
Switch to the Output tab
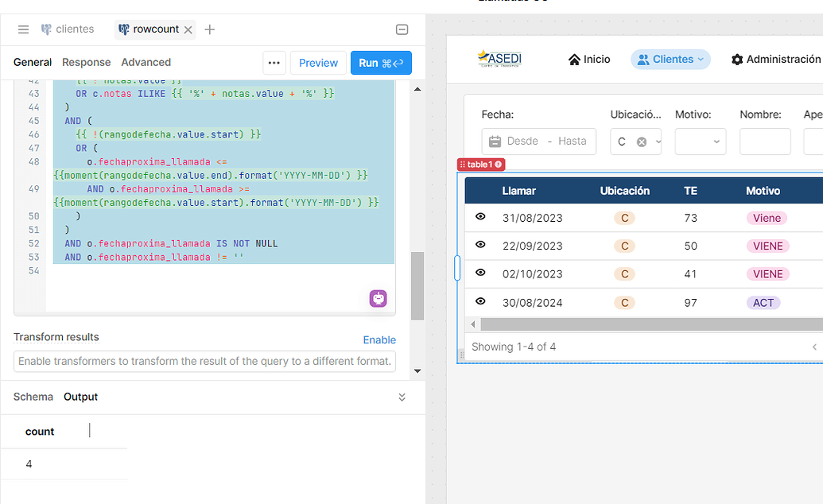coord(81,397)
